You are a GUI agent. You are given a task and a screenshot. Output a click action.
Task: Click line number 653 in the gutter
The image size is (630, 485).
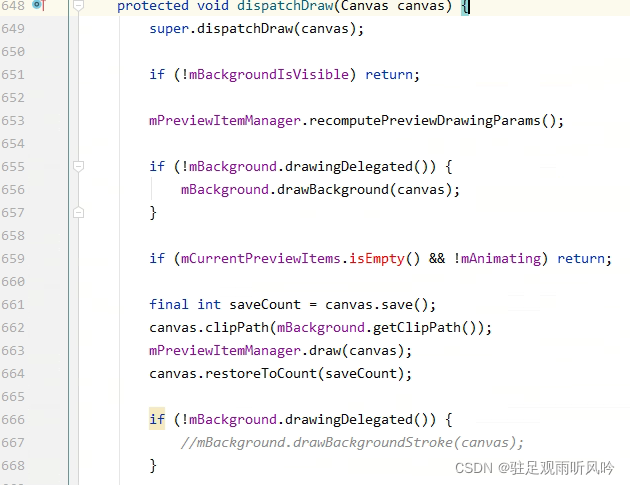[x=13, y=121]
